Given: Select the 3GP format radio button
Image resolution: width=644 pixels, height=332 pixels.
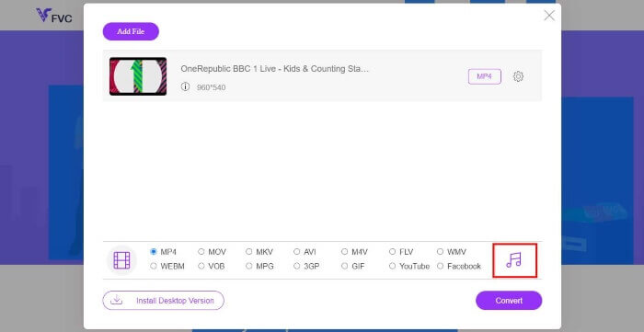Looking at the screenshot, I should [297, 266].
